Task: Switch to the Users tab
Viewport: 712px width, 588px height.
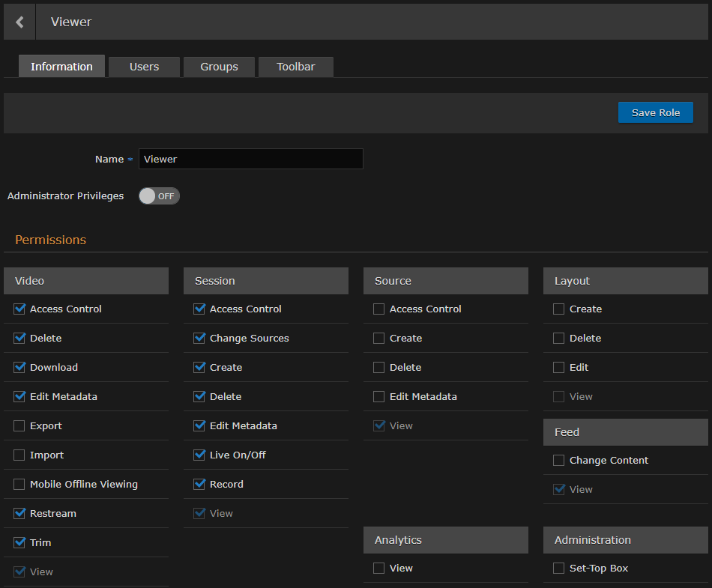Action: [144, 66]
